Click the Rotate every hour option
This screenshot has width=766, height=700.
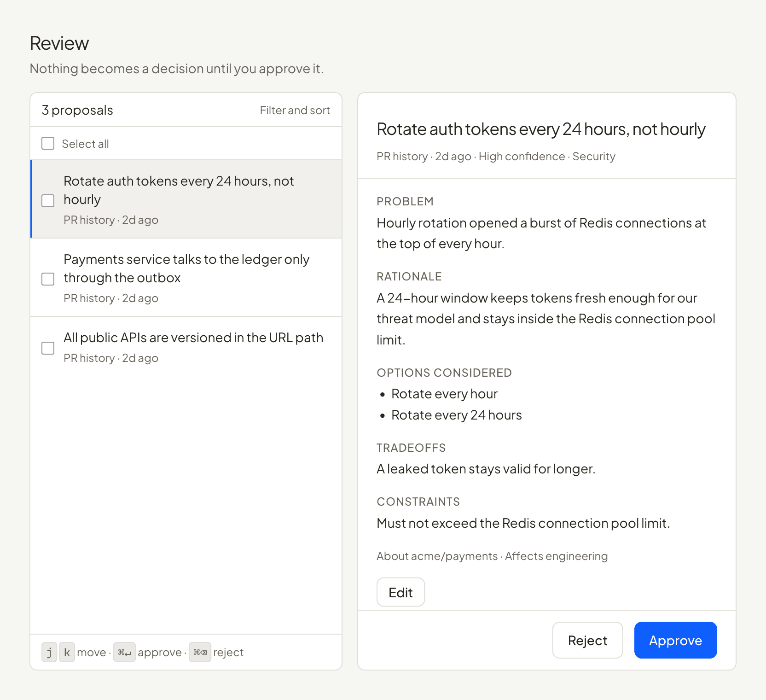coord(444,394)
